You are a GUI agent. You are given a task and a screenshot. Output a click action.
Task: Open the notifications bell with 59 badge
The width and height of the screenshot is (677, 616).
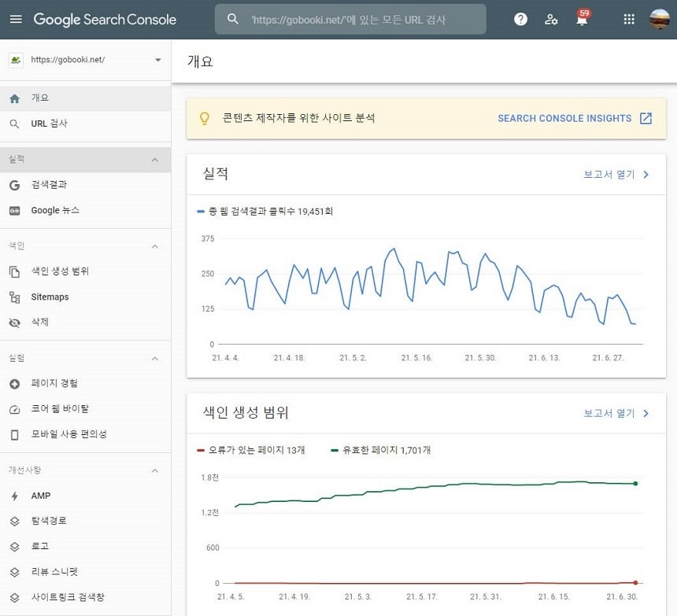582,18
